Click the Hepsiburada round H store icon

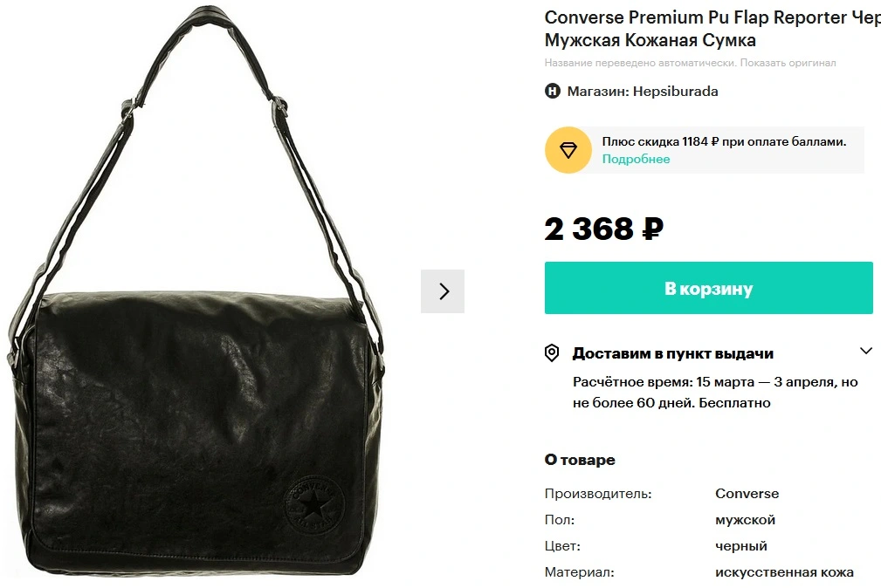tap(553, 91)
